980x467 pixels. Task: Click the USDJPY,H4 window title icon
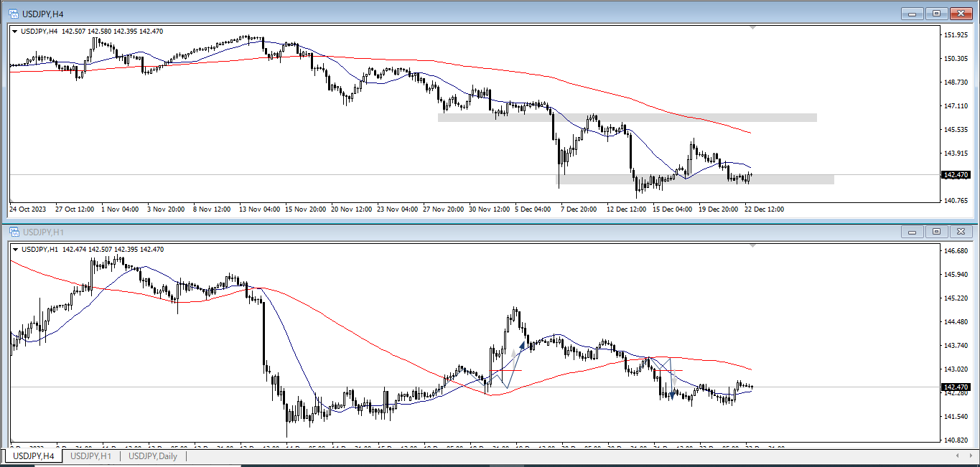14,13
